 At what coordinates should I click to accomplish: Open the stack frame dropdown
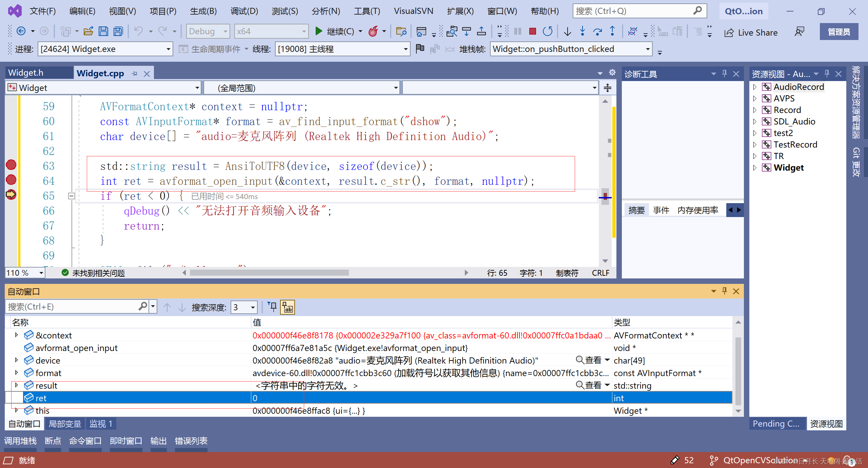pos(648,49)
